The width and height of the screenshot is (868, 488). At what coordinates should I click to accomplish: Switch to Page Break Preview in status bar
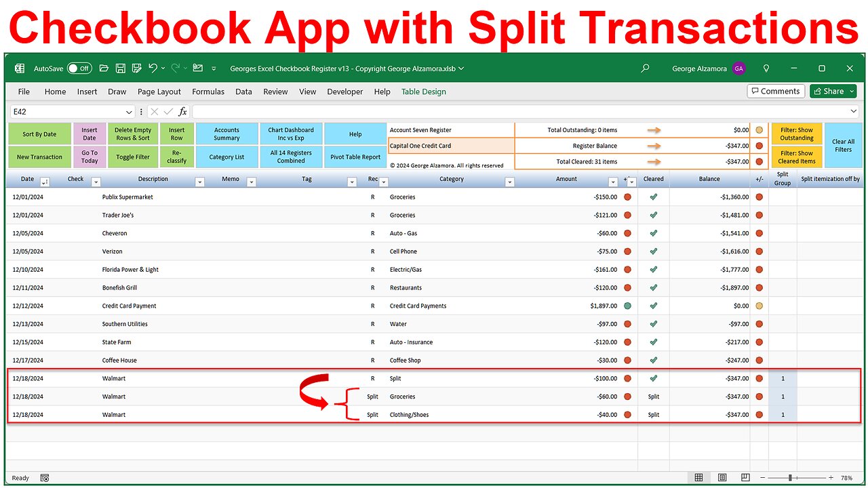click(745, 478)
